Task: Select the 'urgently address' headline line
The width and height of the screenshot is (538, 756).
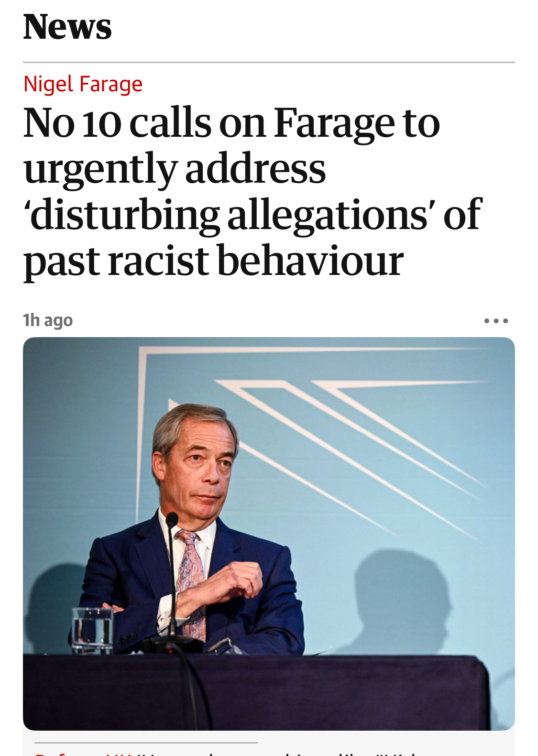Action: (x=175, y=169)
